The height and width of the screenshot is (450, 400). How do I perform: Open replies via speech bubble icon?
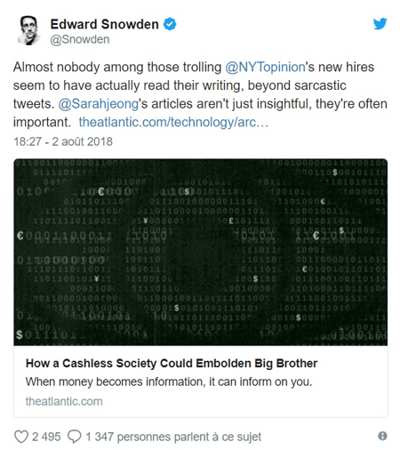click(x=74, y=436)
